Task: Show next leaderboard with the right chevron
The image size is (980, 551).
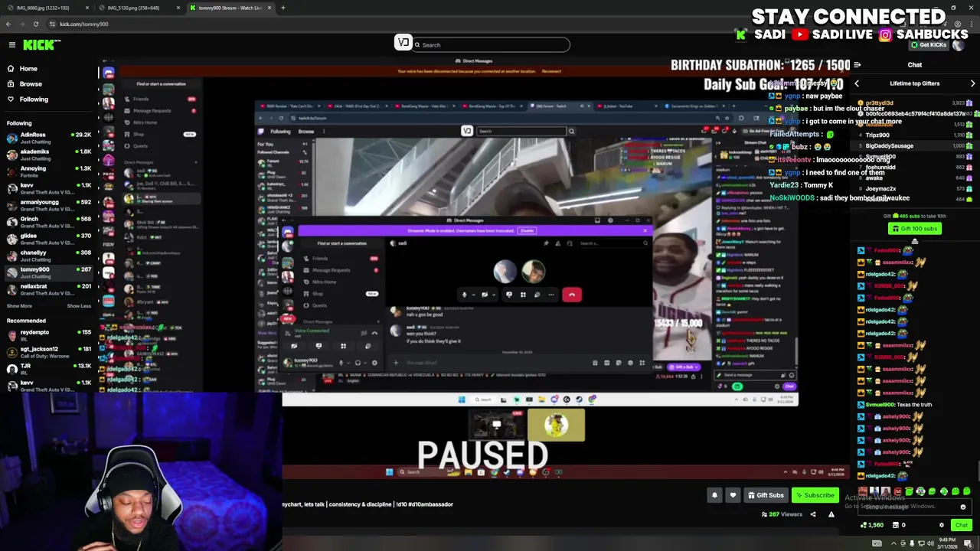Action: point(972,83)
